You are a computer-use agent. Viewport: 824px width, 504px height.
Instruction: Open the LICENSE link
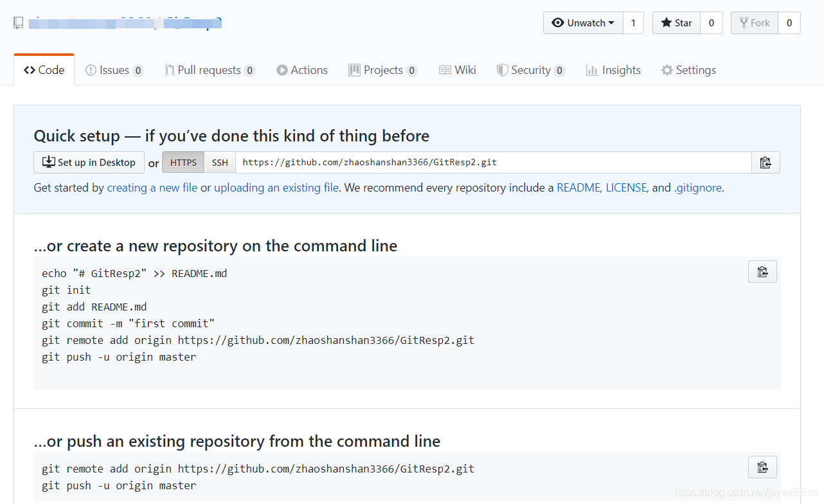(626, 188)
